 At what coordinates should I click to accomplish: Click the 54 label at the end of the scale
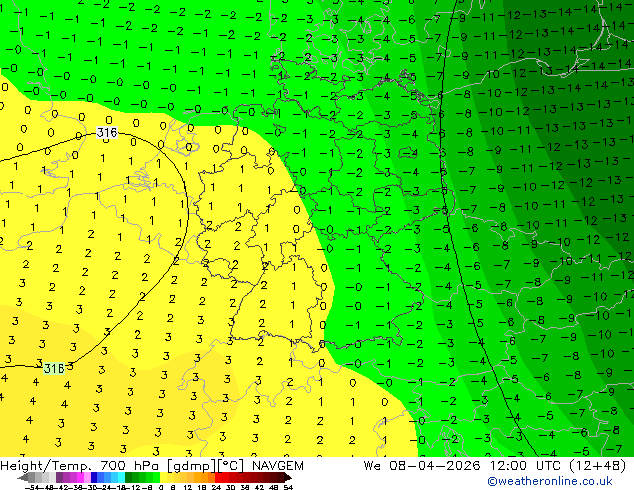click(288, 487)
